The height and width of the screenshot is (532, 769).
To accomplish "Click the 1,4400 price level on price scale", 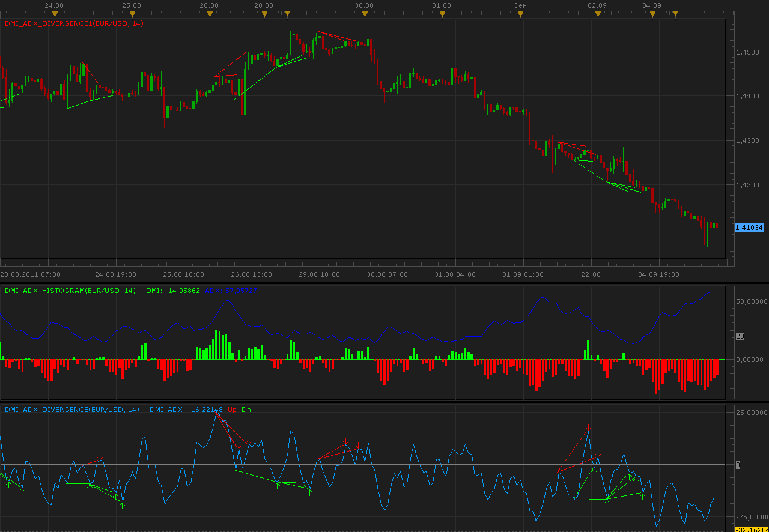I will pyautogui.click(x=747, y=96).
